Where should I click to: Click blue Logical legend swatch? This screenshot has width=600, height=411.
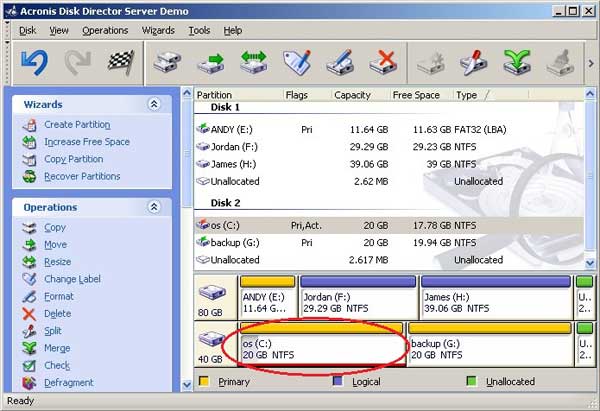338,381
